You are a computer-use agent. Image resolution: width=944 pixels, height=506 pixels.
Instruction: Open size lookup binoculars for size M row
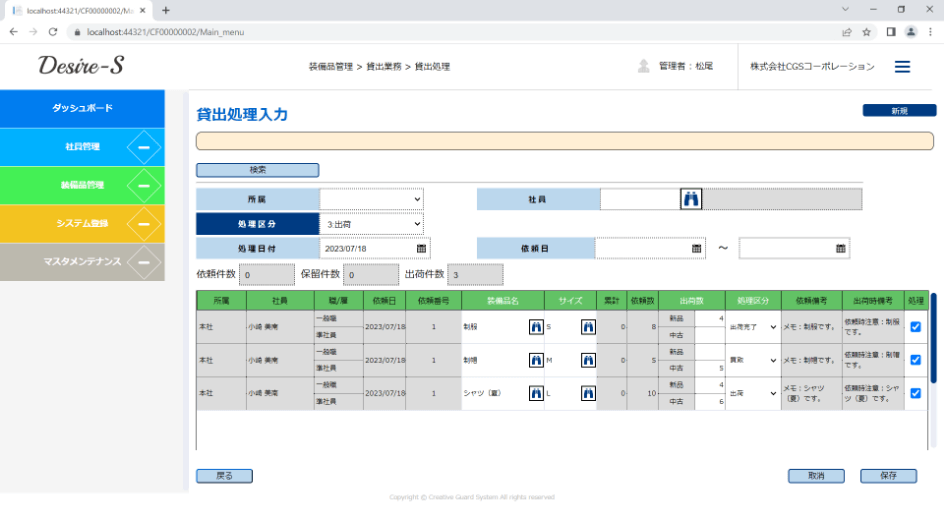click(588, 360)
